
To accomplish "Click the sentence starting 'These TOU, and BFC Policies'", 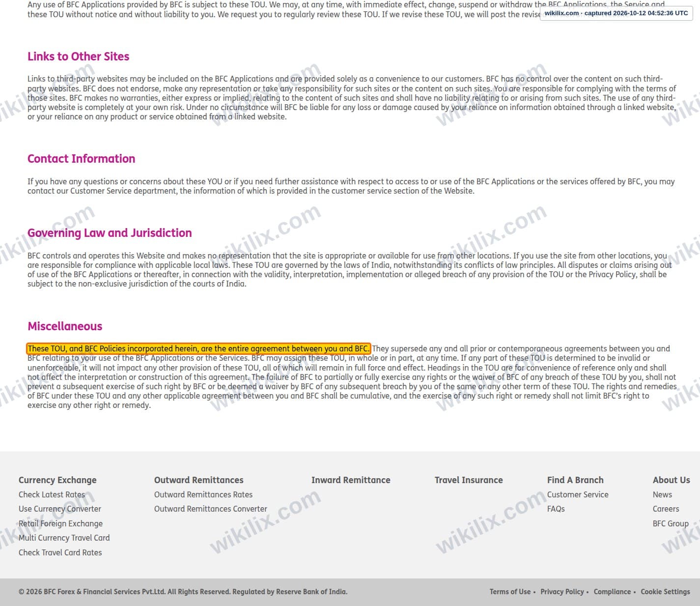I will 198,348.
